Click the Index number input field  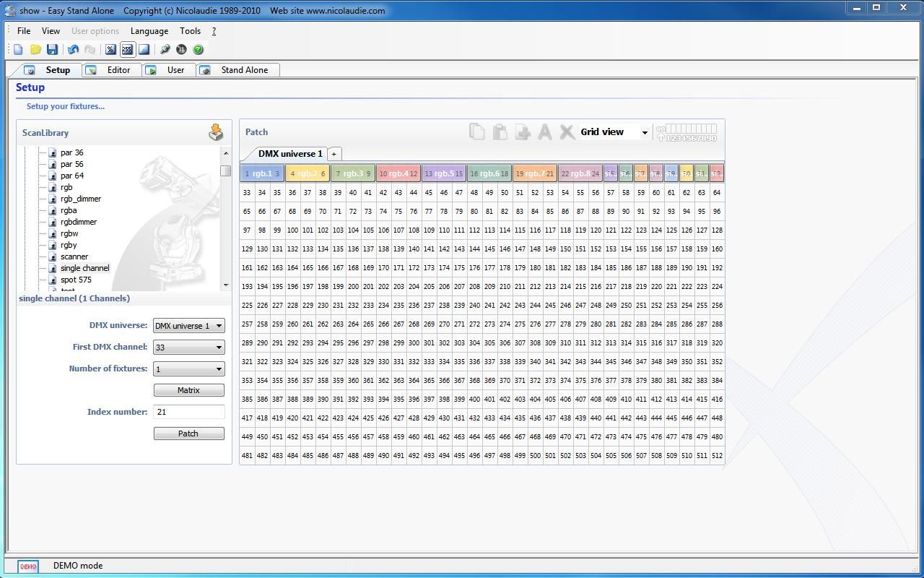click(188, 412)
